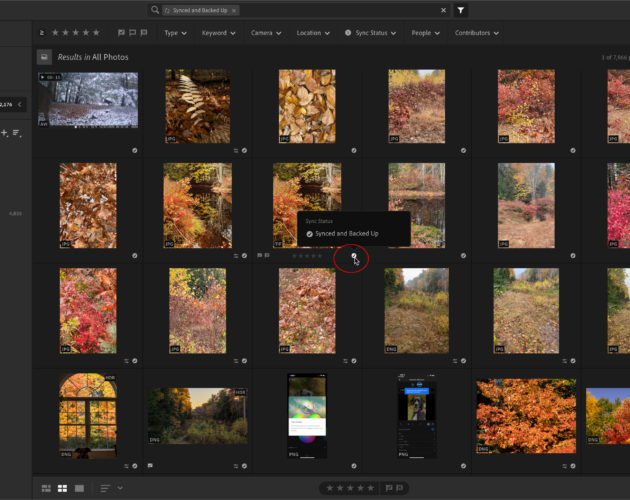Select the color wheel phone screenshot PNG
Image resolution: width=630 pixels, height=500 pixels.
click(x=307, y=416)
